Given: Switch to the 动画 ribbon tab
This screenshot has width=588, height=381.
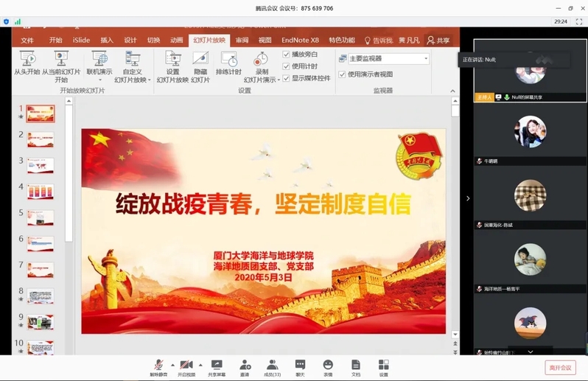Looking at the screenshot, I should 176,41.
